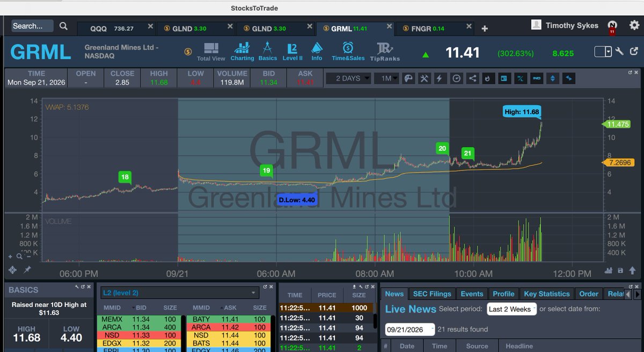Open the Level II module

(x=292, y=52)
